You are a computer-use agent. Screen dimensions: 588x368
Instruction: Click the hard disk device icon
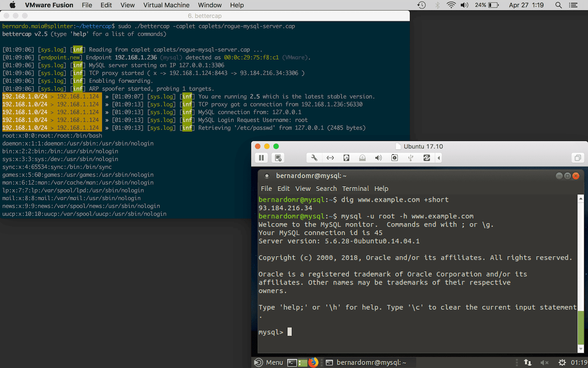coord(346,158)
